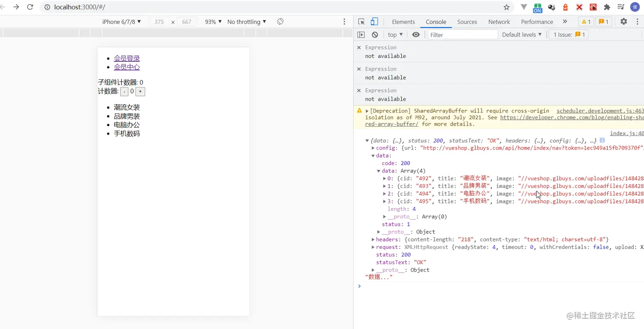Bookmark this page with the star icon
The width and height of the screenshot is (644, 329).
pyautogui.click(x=506, y=7)
